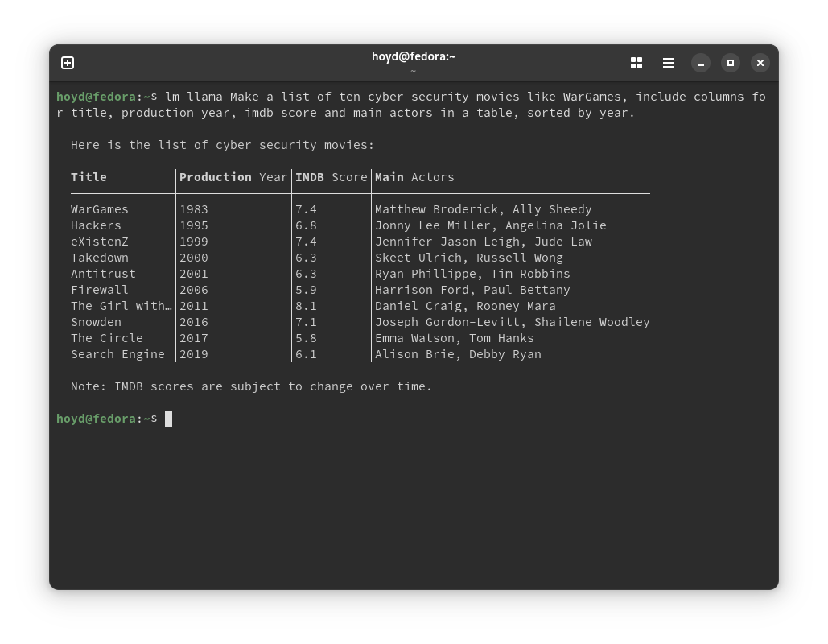Click the WarGames title in the table
828x644 pixels.
click(100, 209)
